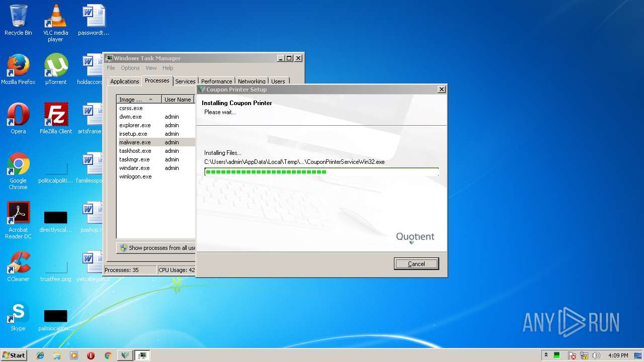Select the explorer.exe process row
644x362 pixels.
pos(156,125)
